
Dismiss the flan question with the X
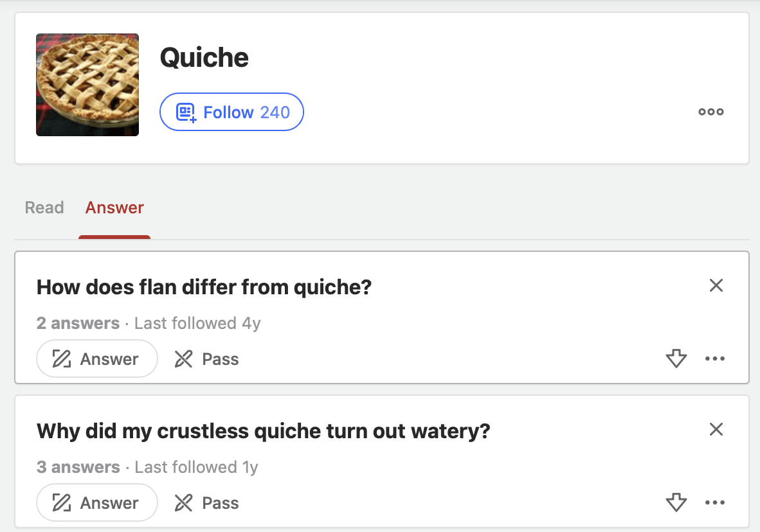tap(716, 285)
